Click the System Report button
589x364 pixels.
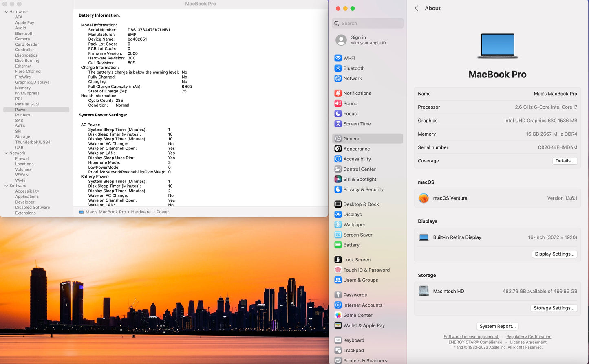point(497,326)
